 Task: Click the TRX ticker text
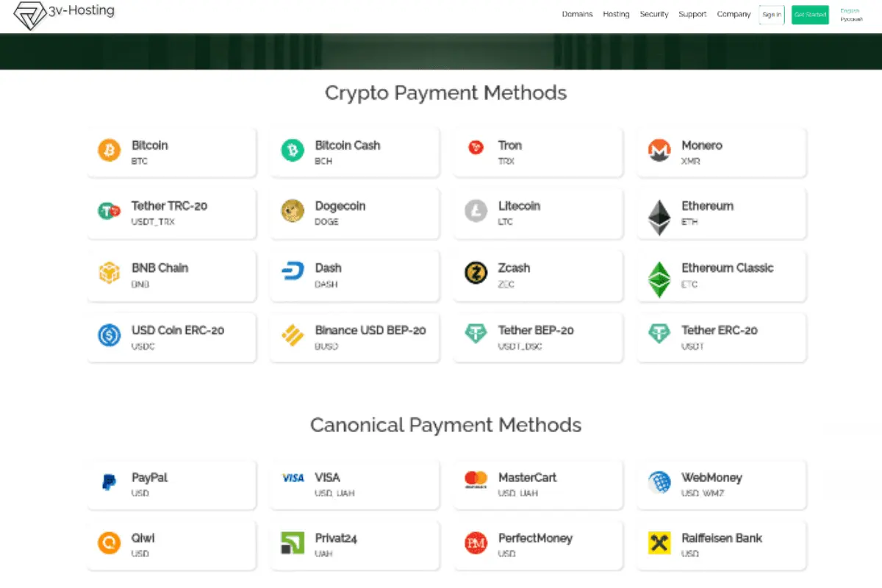(506, 161)
